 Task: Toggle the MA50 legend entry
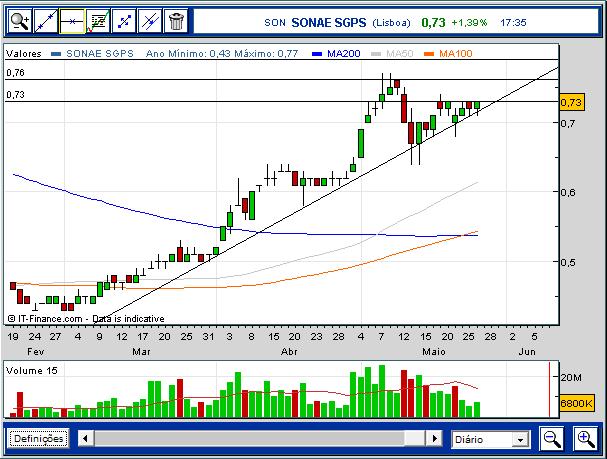tap(392, 53)
